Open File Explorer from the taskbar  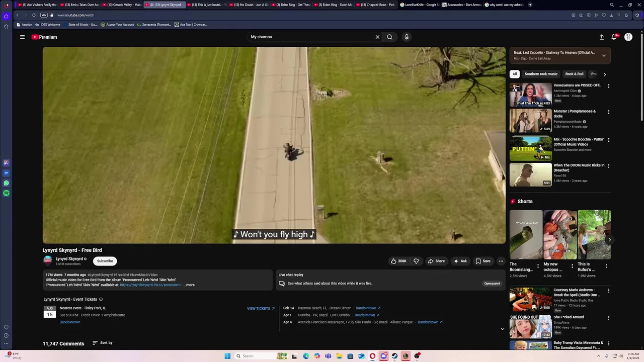[x=339, y=356]
